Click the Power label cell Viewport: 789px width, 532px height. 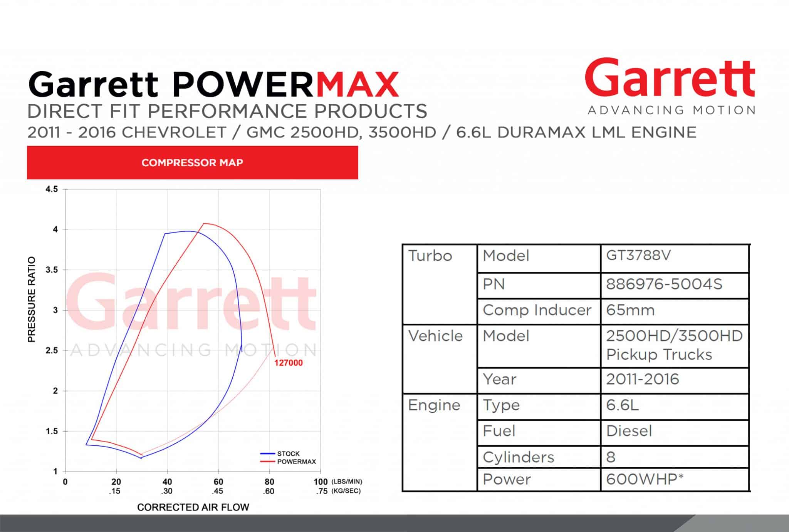[x=539, y=479]
